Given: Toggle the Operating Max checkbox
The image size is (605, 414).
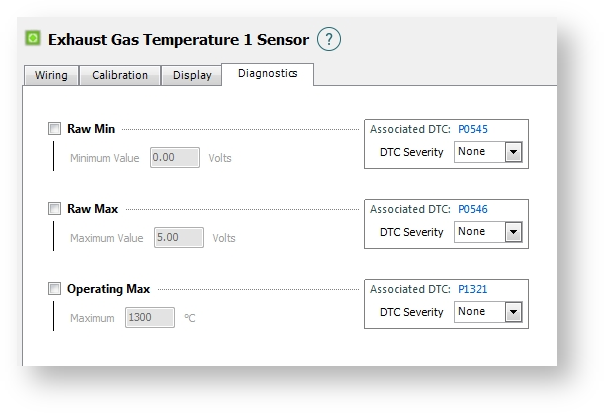Looking at the screenshot, I should tap(54, 289).
